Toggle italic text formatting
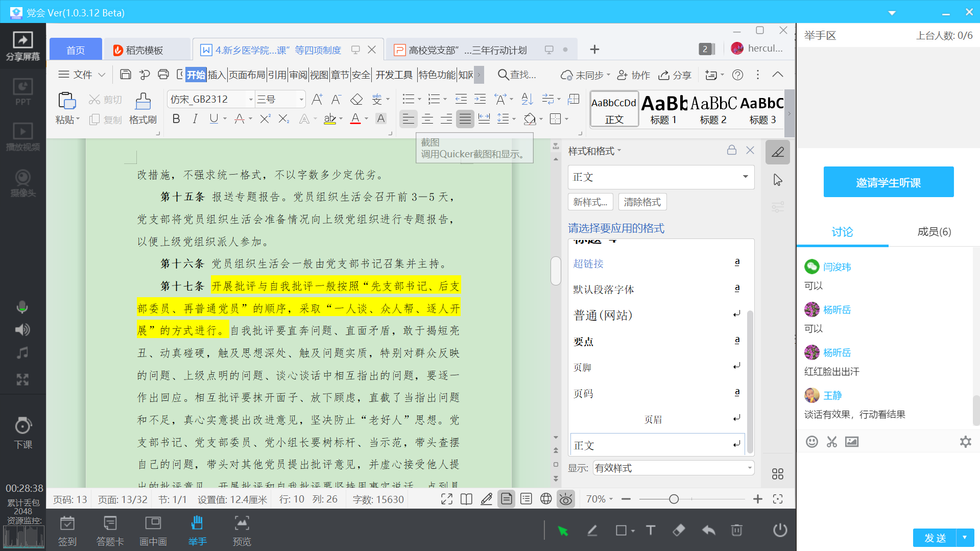Screen dimensions: 980x551 (x=195, y=119)
